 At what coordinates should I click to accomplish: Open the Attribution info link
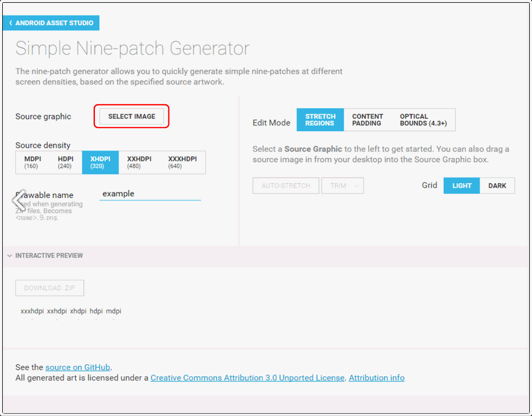tap(376, 378)
